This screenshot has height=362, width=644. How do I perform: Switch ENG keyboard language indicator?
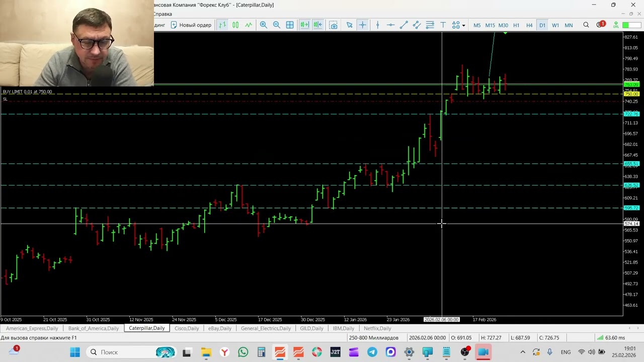coord(566,352)
